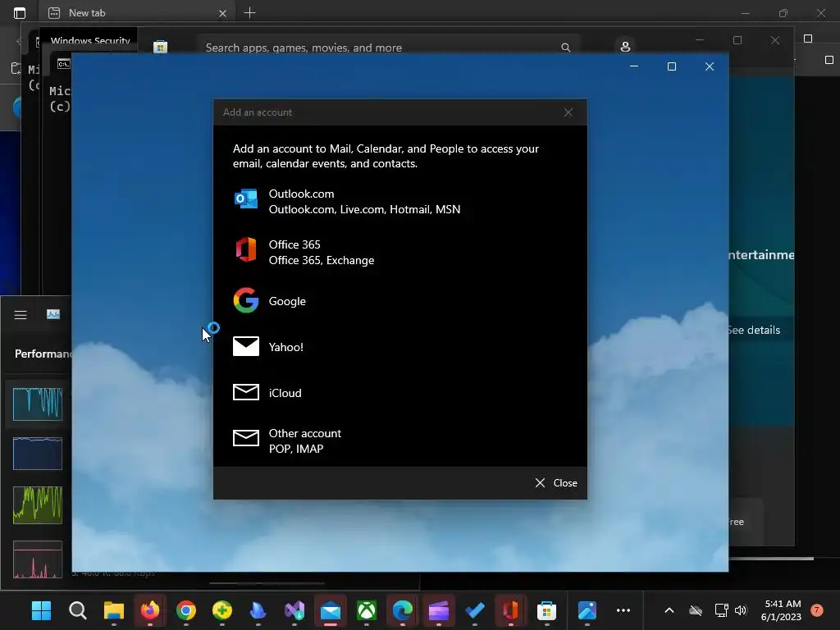The width and height of the screenshot is (840, 630).
Task: Open the Xbox app from the taskbar
Action: [x=367, y=610]
